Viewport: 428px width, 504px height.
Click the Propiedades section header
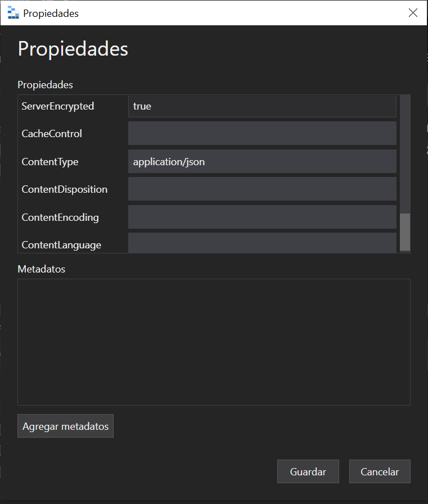[45, 85]
